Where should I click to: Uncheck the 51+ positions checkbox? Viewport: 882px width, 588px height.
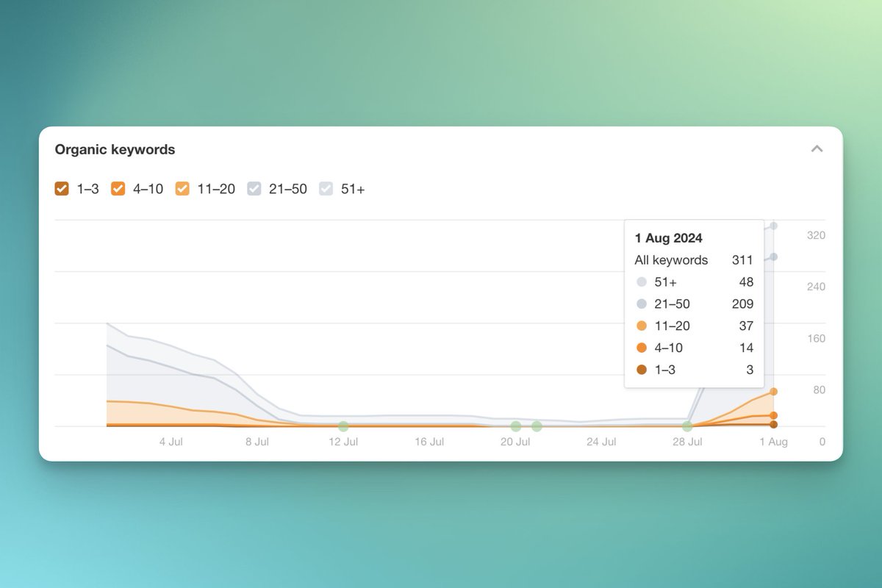click(326, 189)
